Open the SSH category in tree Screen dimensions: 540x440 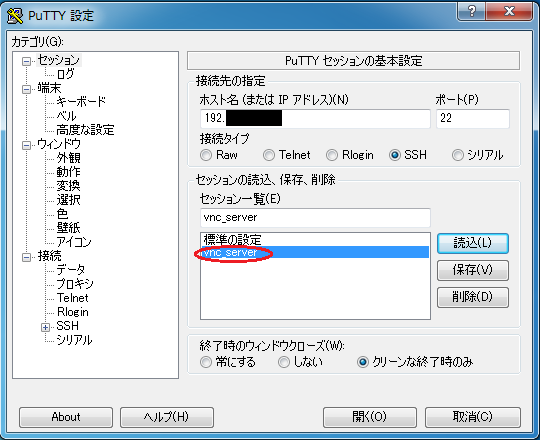68,326
